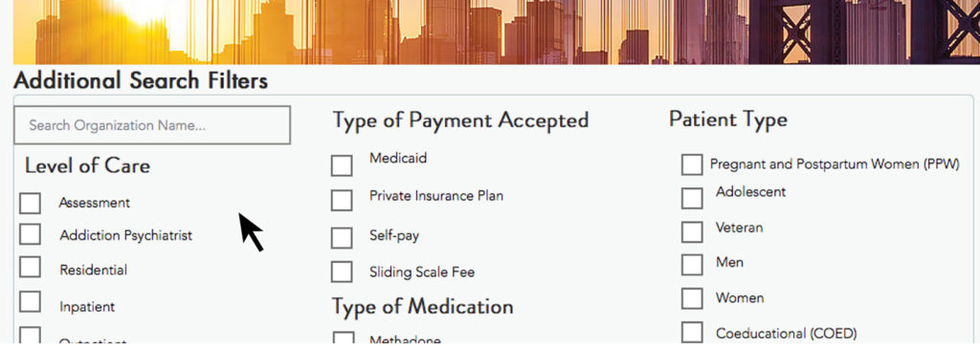Toggle the Outpatient checkbox
980x346 pixels.
30,336
